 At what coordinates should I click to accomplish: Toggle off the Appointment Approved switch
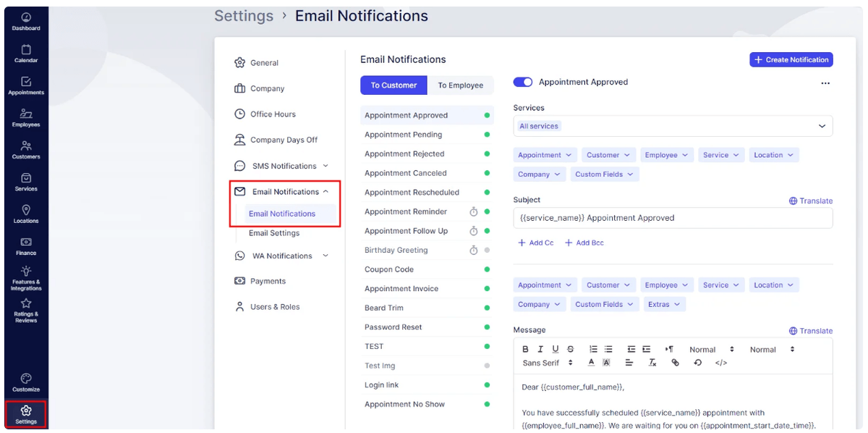523,82
